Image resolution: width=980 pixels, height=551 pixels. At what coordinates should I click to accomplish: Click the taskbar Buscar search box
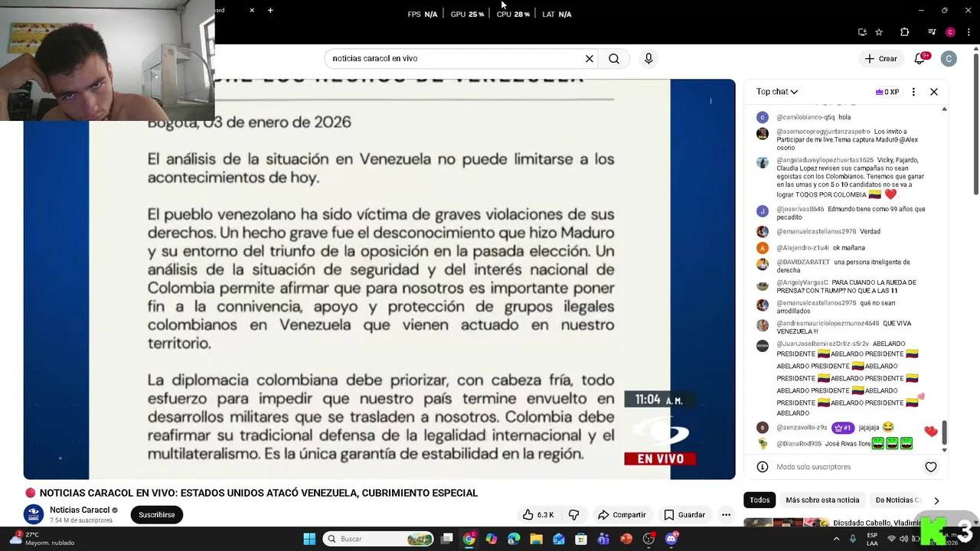pos(380,539)
